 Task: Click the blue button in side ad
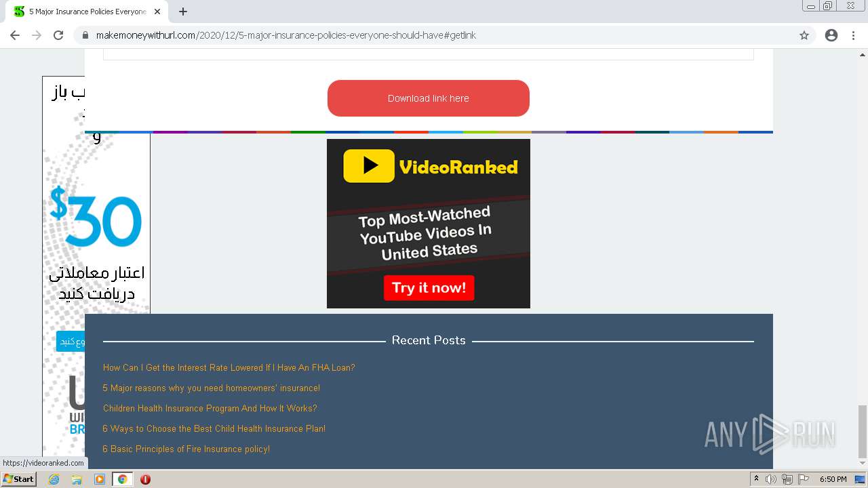pos(71,342)
